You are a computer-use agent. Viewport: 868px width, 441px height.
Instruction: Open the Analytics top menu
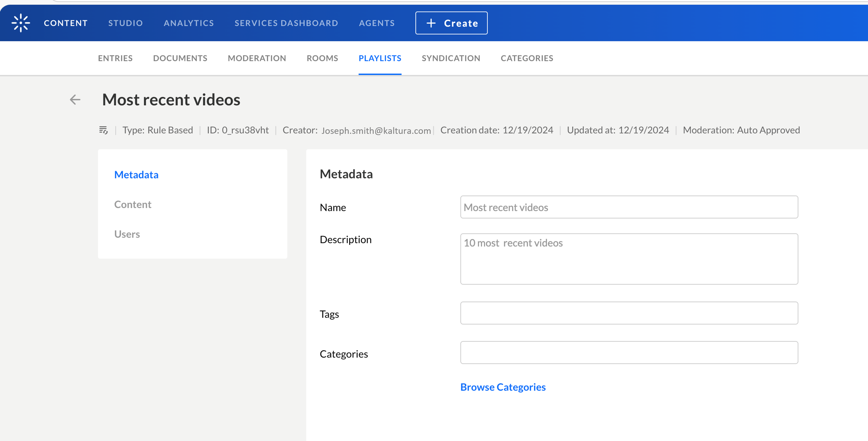click(189, 23)
